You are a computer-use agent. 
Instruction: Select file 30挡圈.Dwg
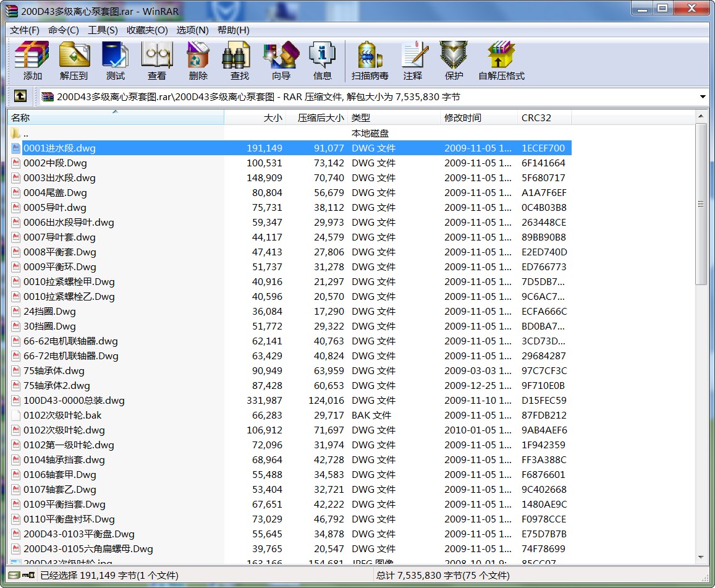click(290, 326)
